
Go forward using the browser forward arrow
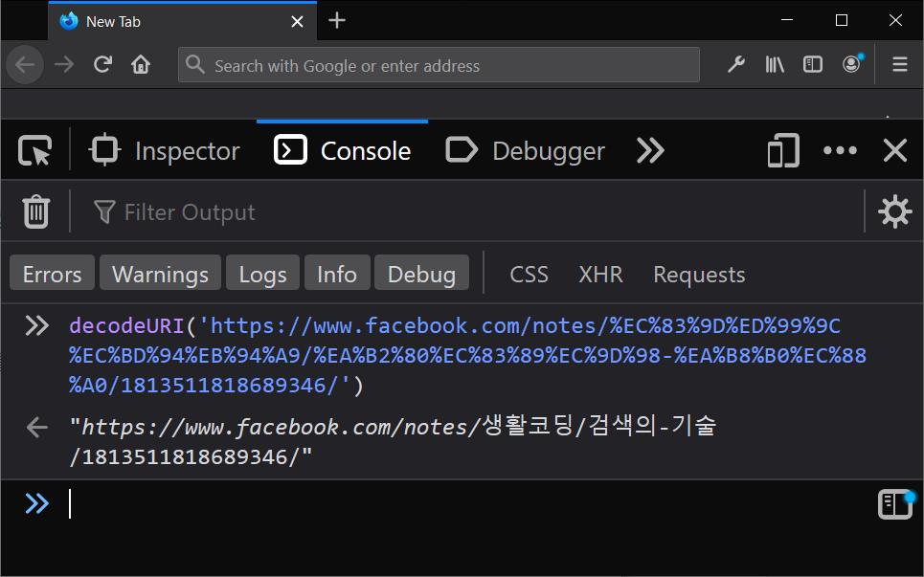[64, 64]
